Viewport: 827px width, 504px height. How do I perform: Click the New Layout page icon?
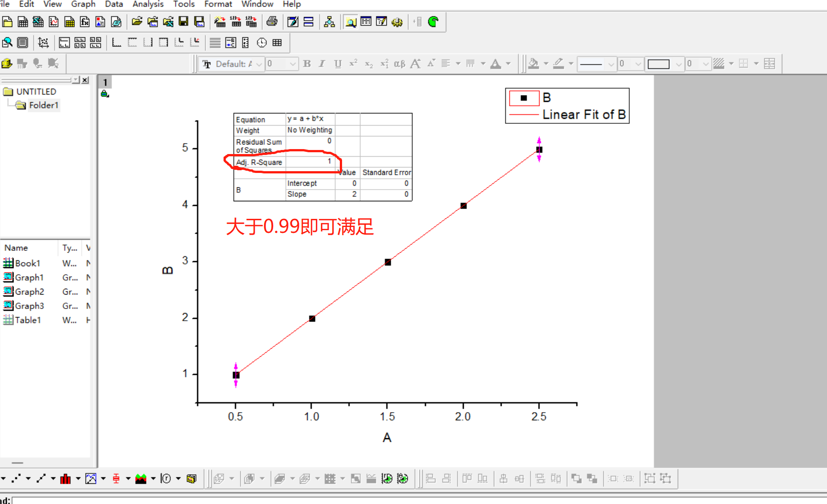click(x=100, y=22)
